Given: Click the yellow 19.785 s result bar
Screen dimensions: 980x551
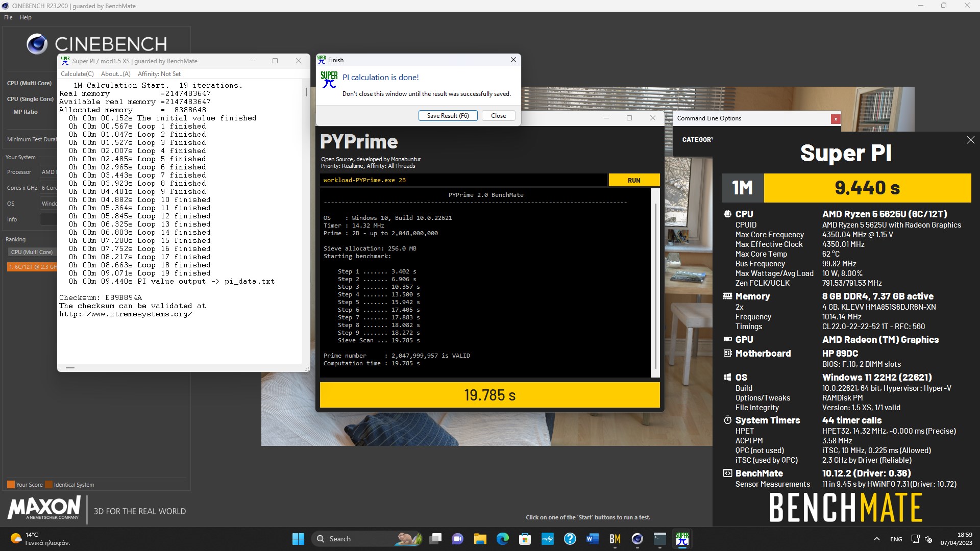Looking at the screenshot, I should pyautogui.click(x=489, y=395).
